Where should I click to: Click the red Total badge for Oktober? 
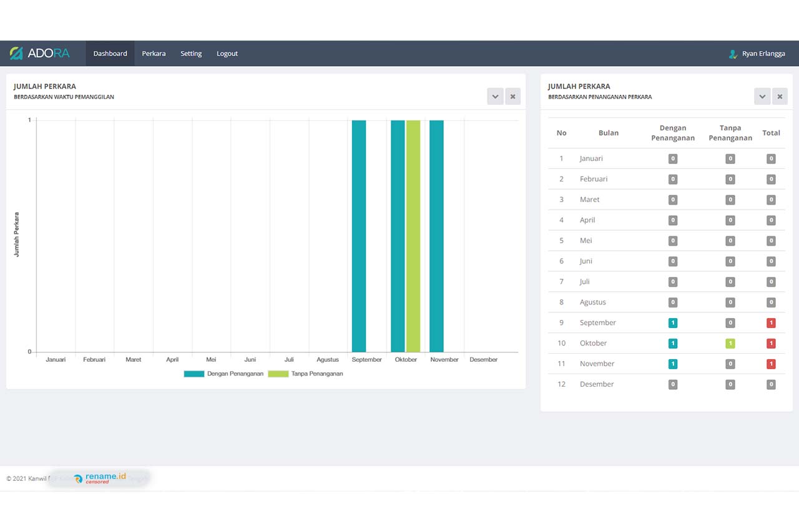coord(771,344)
